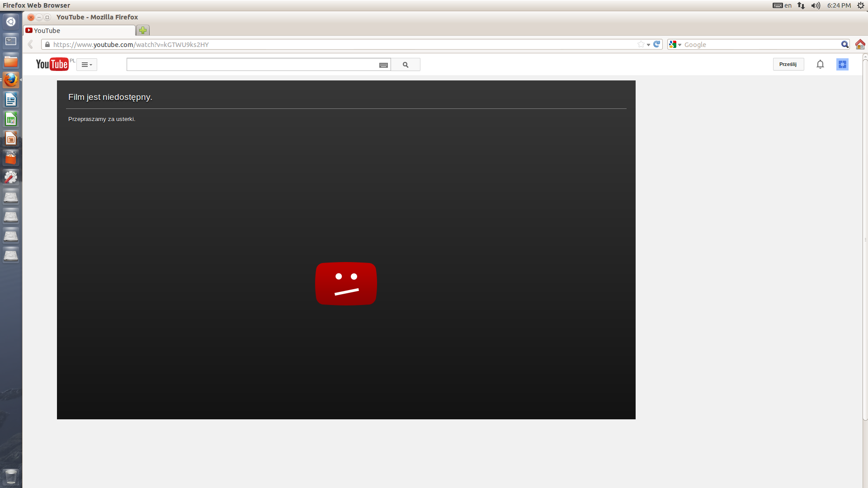Open the keyboard layout 'en' indicator
Screen dimensions: 868x488
coord(782,5)
